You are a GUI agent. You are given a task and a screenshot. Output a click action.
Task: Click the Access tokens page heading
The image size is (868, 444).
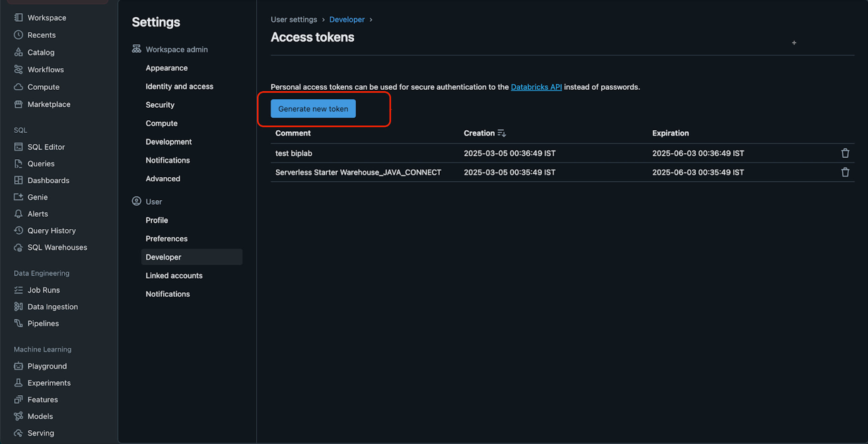coord(312,37)
